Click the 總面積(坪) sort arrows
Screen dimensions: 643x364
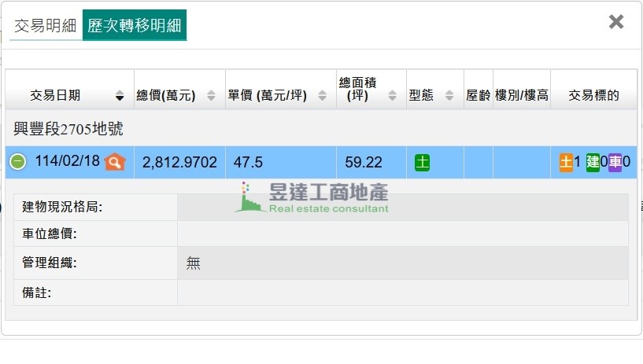(x=393, y=96)
